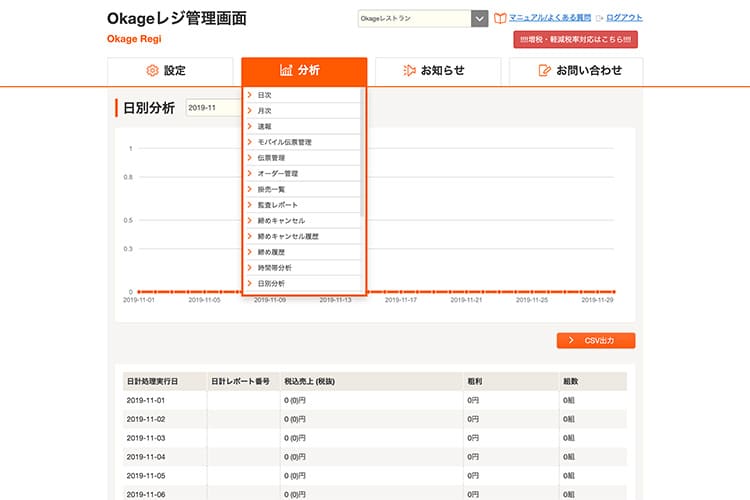Open the 2019-11 month selector
The width and height of the screenshot is (750, 500).
[213, 108]
